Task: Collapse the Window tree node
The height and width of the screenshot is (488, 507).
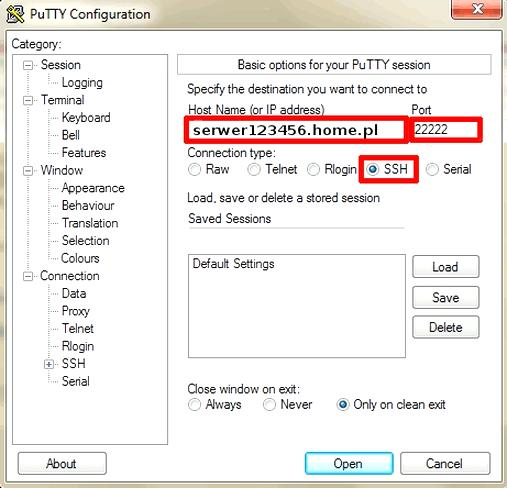Action: (x=28, y=171)
